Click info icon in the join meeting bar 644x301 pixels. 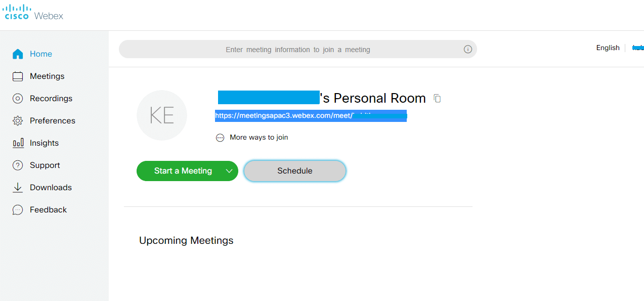[x=468, y=50]
